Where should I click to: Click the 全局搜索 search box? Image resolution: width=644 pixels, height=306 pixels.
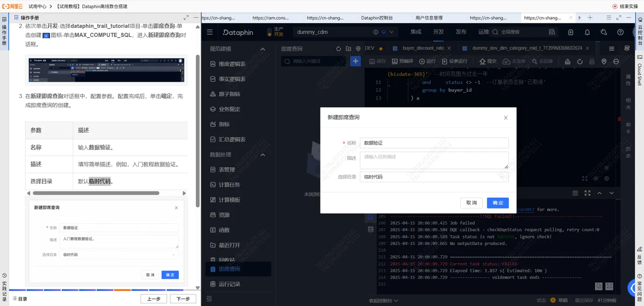pyautogui.click(x=518, y=32)
